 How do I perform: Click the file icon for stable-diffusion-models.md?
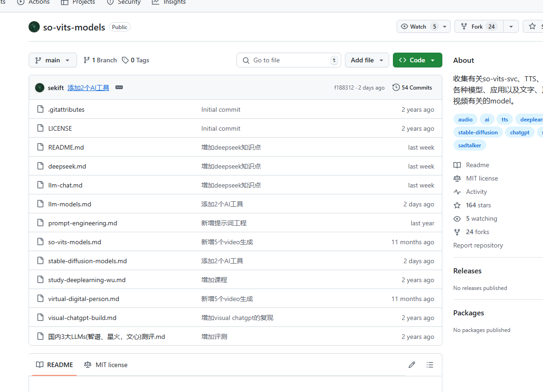[x=40, y=261]
